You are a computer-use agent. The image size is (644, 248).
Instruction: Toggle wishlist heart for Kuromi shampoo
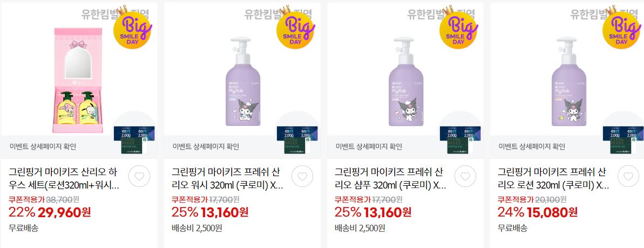point(465,177)
